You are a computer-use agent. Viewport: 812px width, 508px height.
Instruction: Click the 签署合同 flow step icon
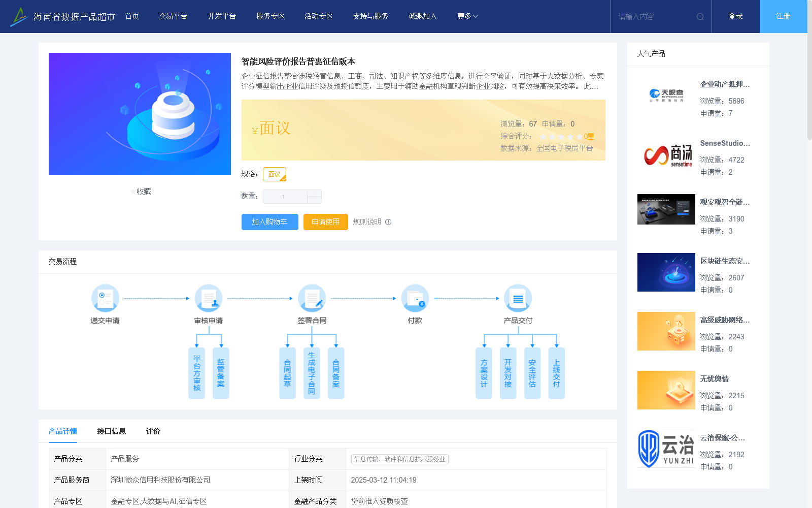(x=312, y=298)
